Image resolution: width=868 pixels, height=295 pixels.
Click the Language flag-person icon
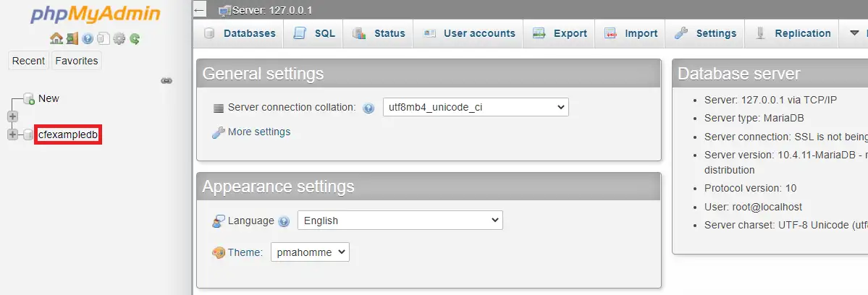[219, 221]
